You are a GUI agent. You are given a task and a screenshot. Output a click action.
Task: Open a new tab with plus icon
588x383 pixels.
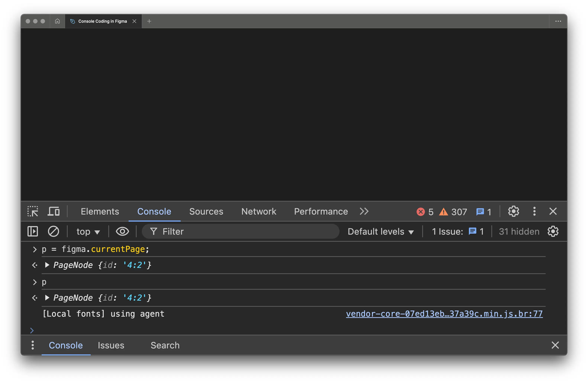pos(149,21)
